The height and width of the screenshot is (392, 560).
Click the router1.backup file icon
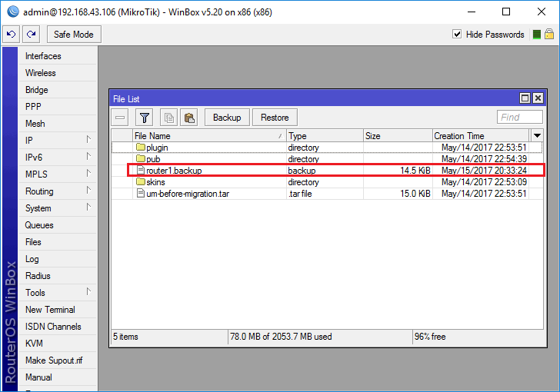pyautogui.click(x=141, y=171)
